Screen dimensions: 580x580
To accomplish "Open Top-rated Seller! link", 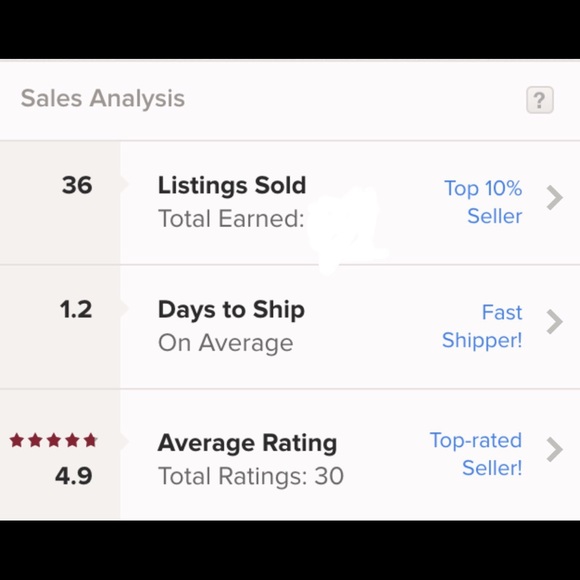I will (476, 454).
